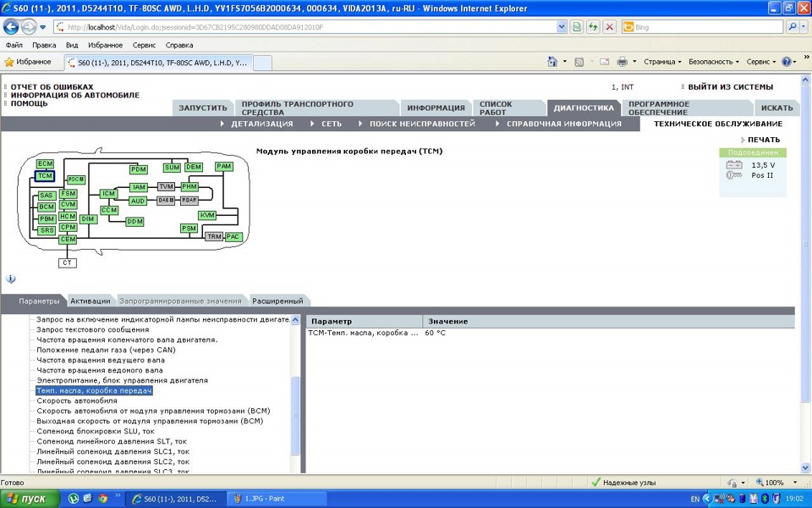
Task: Click the blue information icon below the diagram
Action: coord(11,279)
